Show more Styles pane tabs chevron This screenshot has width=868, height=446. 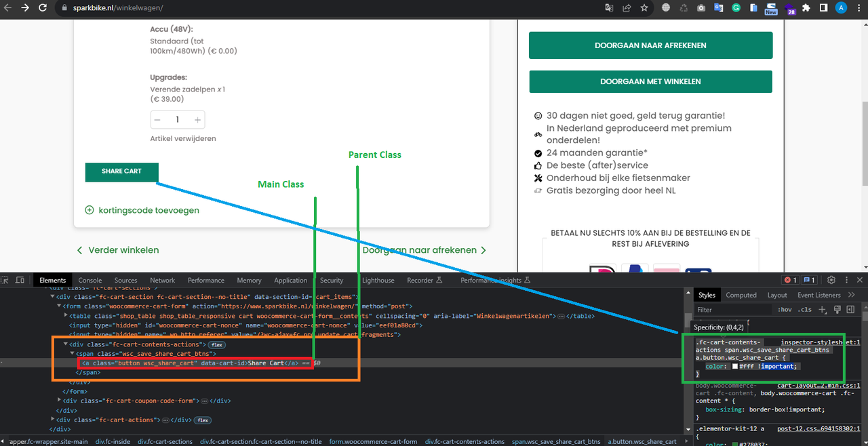pos(852,295)
